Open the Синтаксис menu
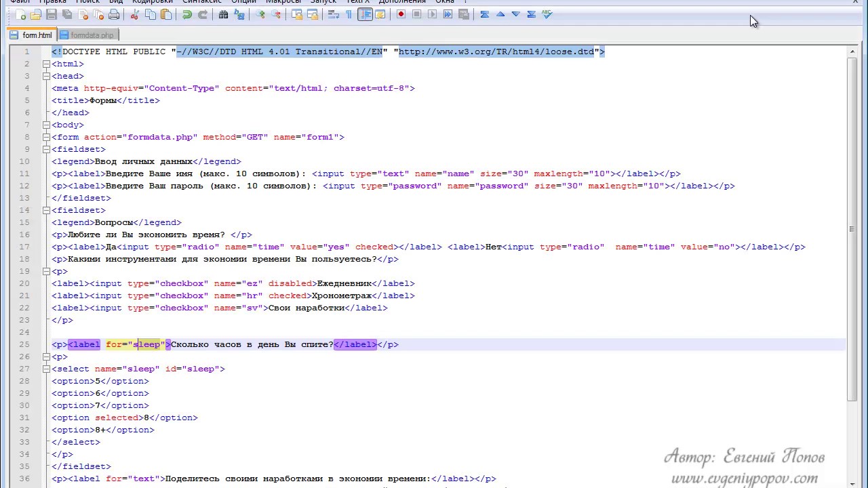868x488 pixels. click(x=201, y=2)
